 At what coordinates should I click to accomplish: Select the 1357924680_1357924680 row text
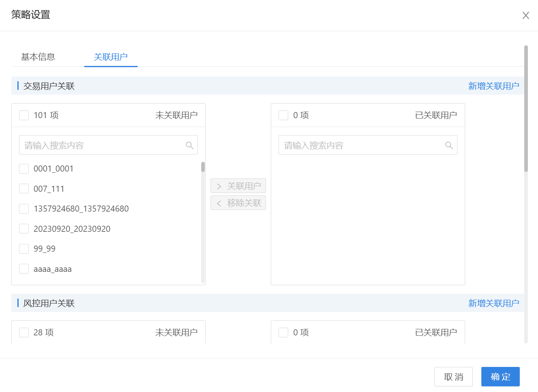pyautogui.click(x=81, y=209)
